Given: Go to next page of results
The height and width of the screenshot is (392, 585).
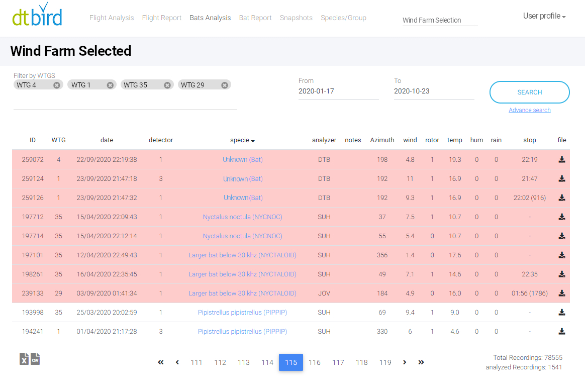Looking at the screenshot, I should (405, 362).
